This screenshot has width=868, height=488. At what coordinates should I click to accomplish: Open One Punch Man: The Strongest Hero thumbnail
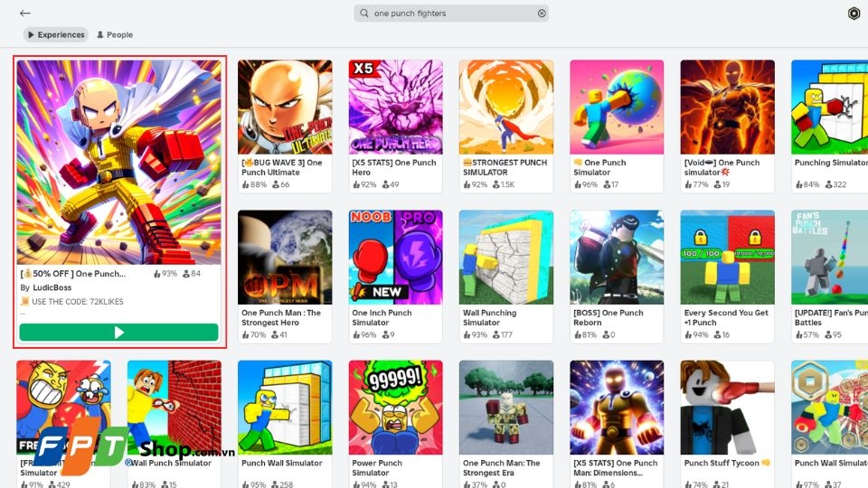coord(285,258)
